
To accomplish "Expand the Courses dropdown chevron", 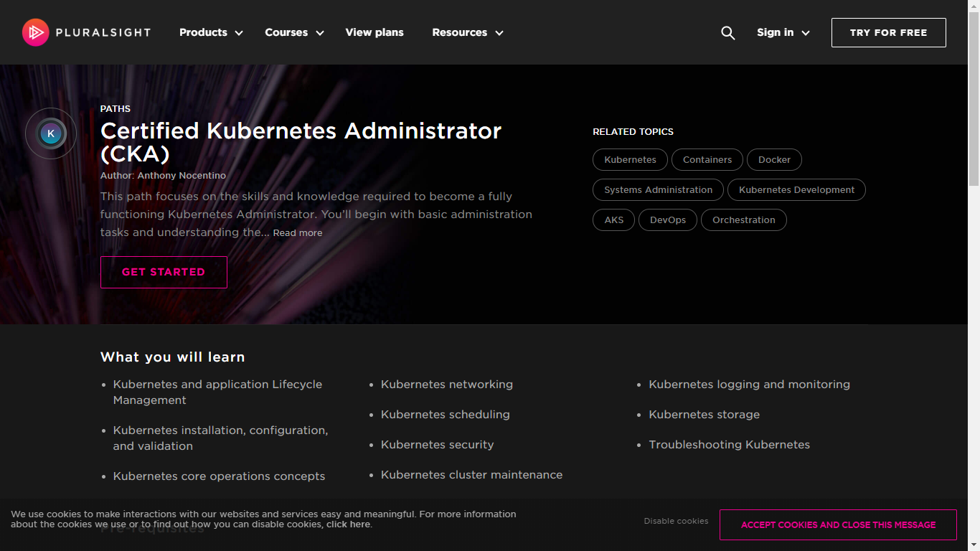I will click(320, 33).
